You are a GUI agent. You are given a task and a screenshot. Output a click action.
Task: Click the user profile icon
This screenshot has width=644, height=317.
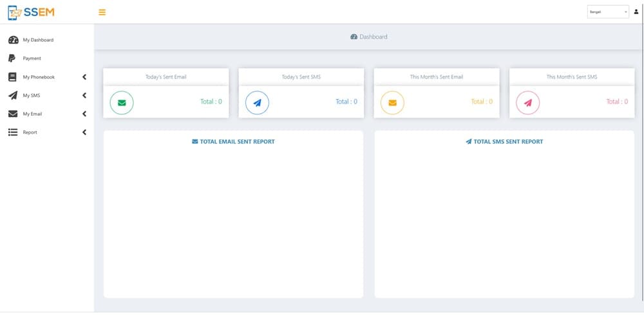tap(636, 12)
